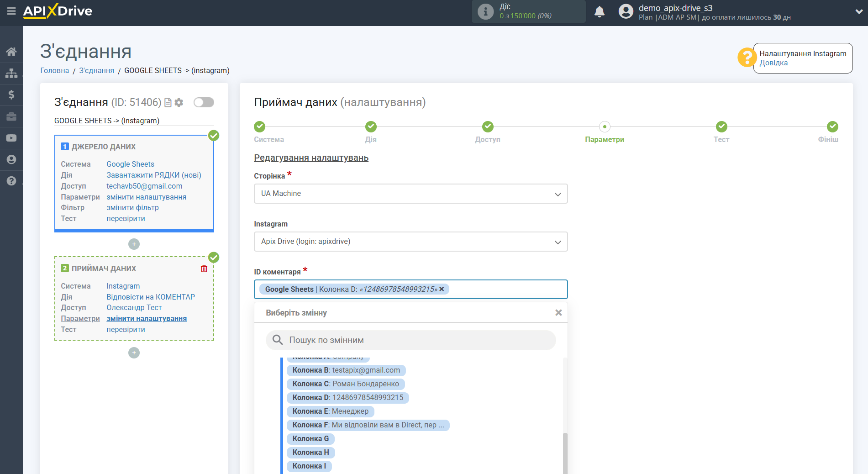Open the user profile sidebar icon
Screen dimensions: 868x474
(x=11, y=159)
